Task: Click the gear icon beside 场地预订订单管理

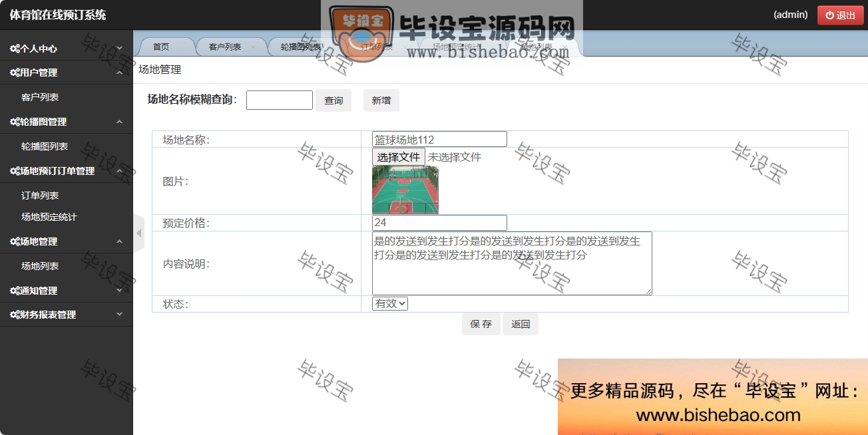Action: point(14,171)
